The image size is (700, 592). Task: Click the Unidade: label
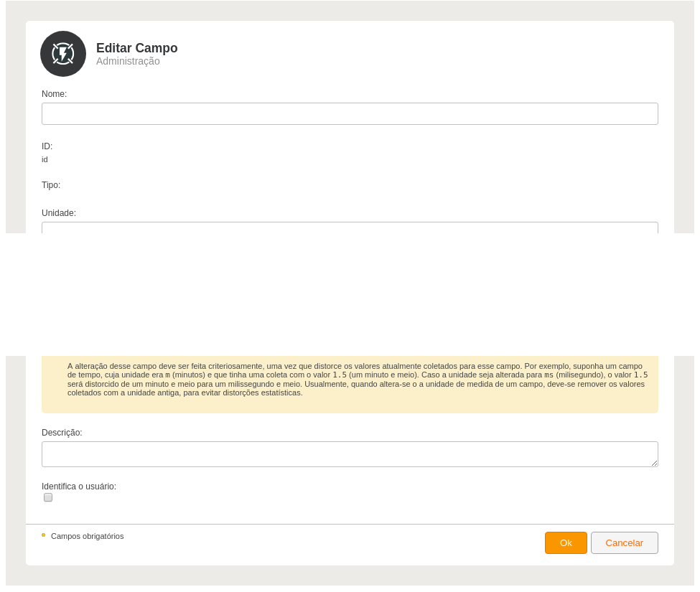click(x=59, y=213)
